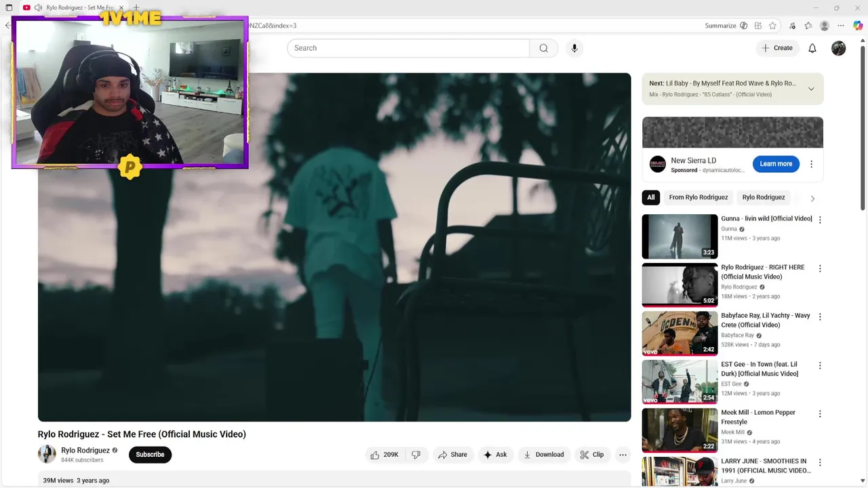Open options for Gunna livin wild video
The image size is (868, 488).
coord(820,220)
